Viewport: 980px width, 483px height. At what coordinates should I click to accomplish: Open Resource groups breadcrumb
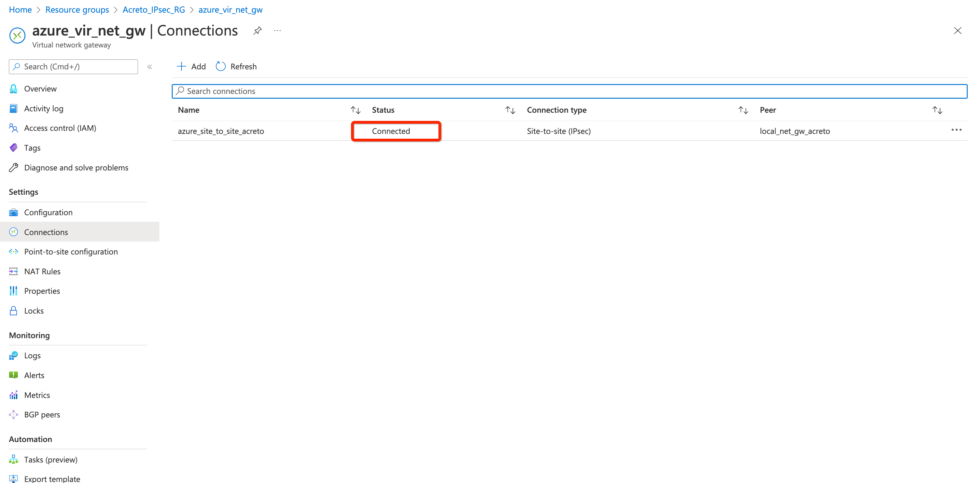coord(77,10)
